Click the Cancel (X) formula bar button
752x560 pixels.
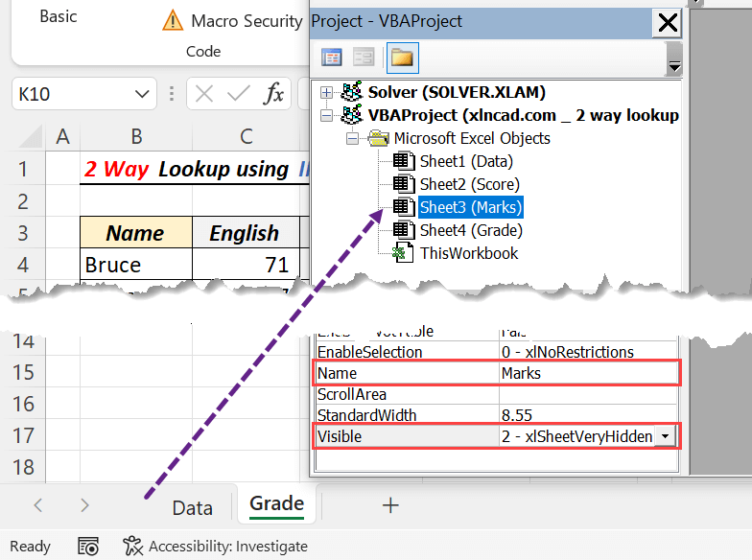pyautogui.click(x=204, y=94)
